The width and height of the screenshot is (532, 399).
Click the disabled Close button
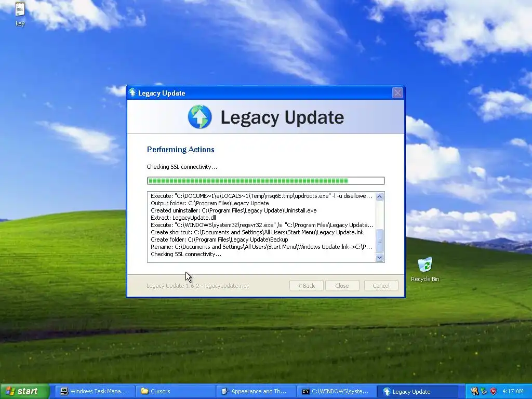342,286
